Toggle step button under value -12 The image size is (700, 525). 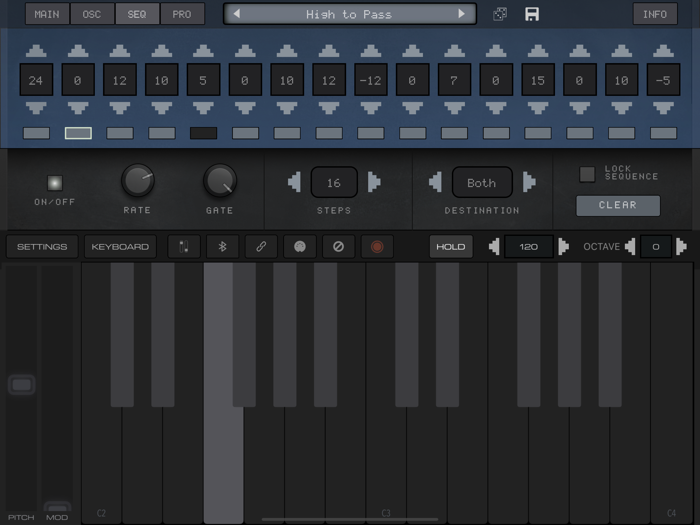(371, 133)
